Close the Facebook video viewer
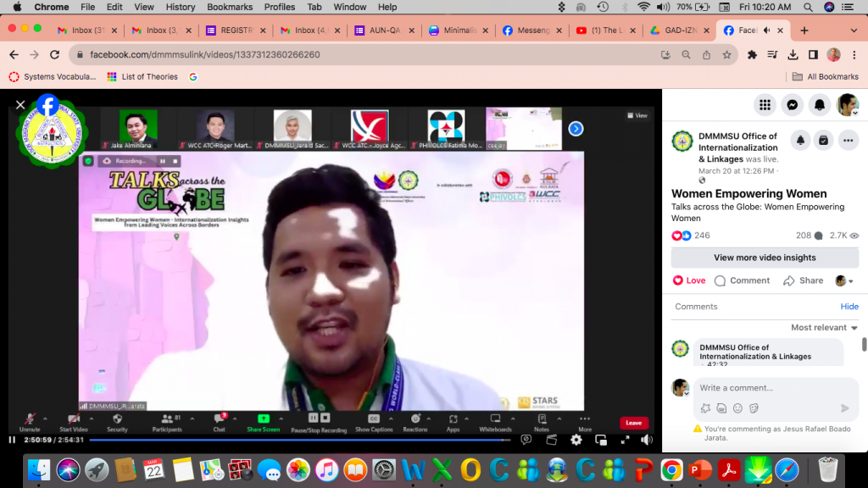Image resolution: width=868 pixels, height=488 pixels. 20,104
